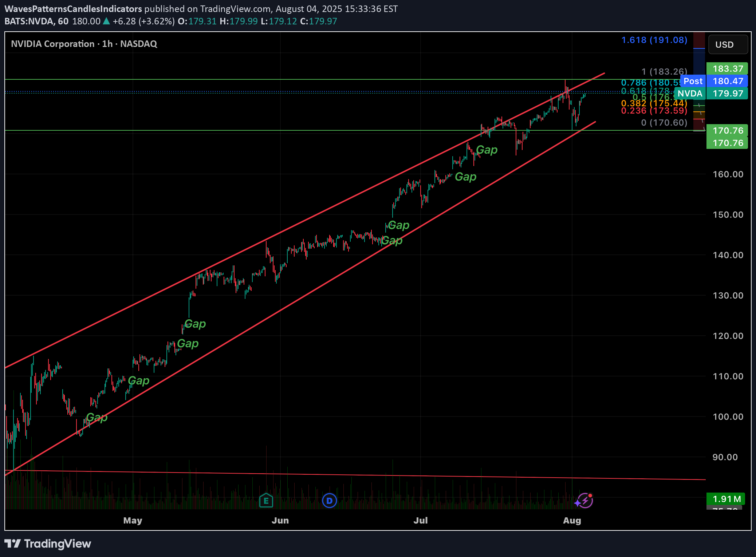
Task: Select the Post market 180.47 price label
Action: [x=714, y=81]
